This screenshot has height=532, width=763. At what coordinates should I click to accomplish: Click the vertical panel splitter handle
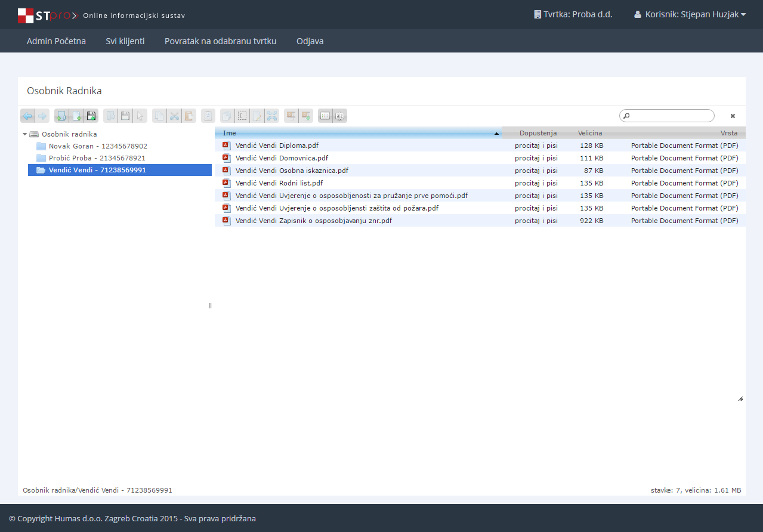[210, 305]
